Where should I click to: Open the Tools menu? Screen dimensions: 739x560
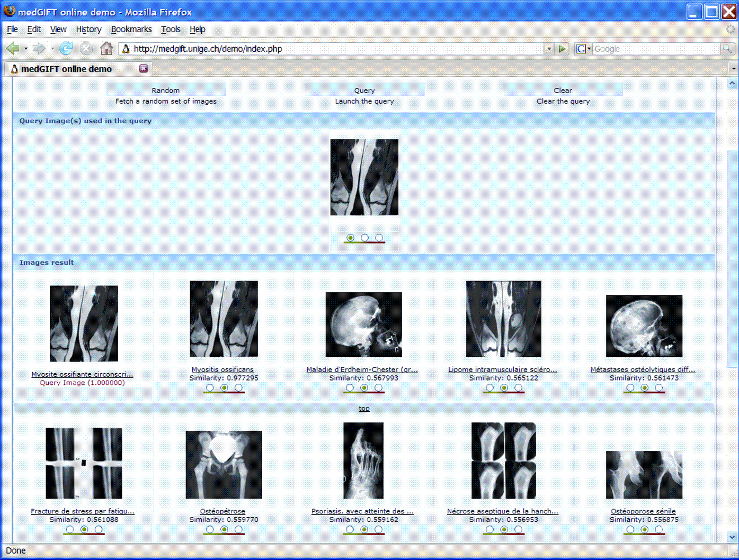pyautogui.click(x=171, y=29)
